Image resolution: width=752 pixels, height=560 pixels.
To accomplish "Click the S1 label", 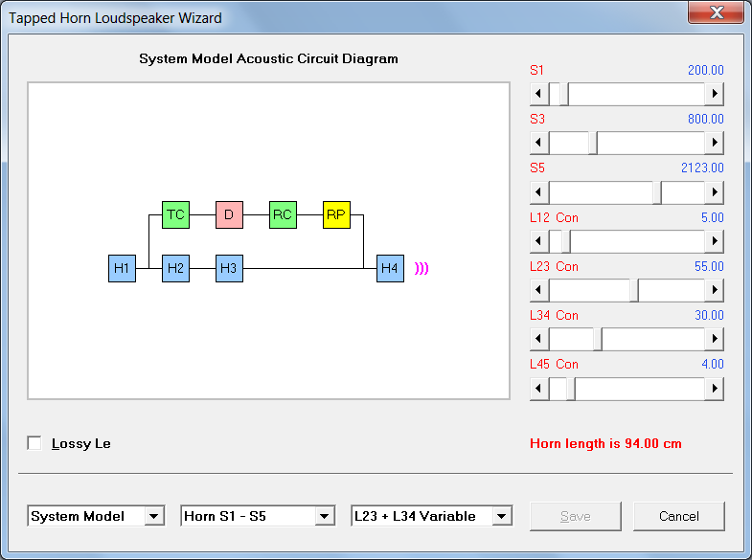I will point(536,71).
